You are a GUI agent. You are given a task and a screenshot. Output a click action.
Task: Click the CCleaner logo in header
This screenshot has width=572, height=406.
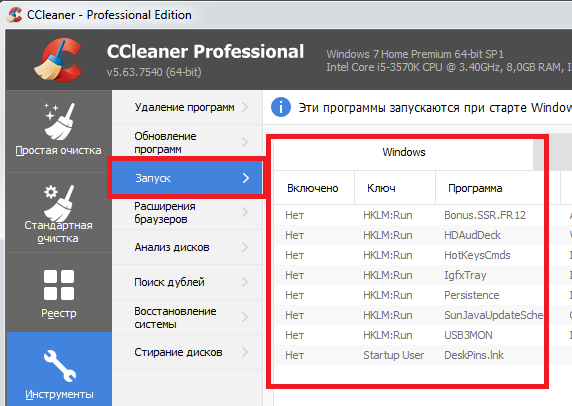coord(59,60)
